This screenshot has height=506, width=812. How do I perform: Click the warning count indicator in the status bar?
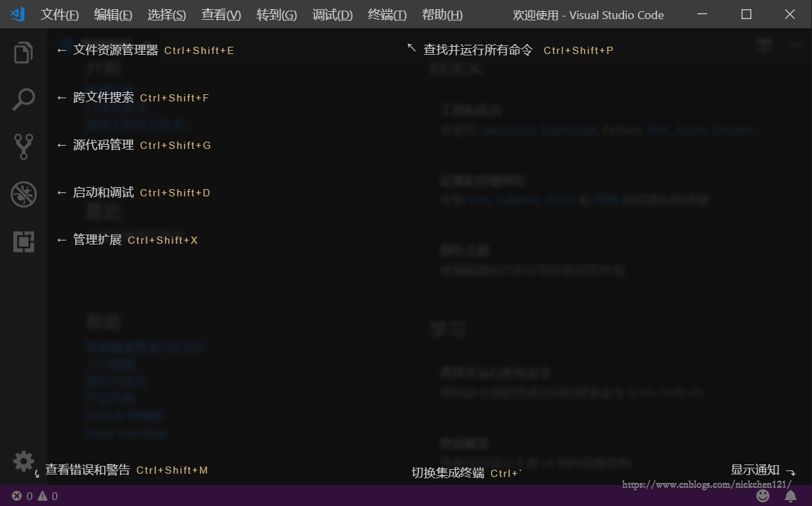[x=47, y=495]
